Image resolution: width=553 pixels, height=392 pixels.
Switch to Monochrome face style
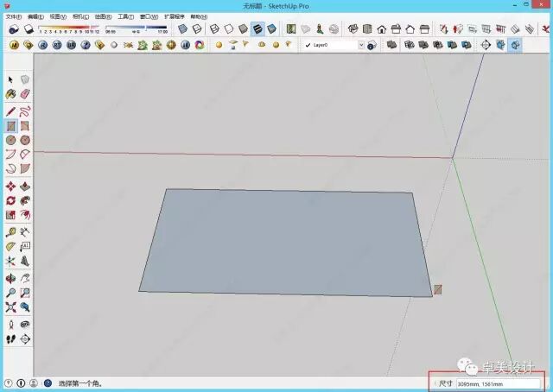[x=271, y=28]
